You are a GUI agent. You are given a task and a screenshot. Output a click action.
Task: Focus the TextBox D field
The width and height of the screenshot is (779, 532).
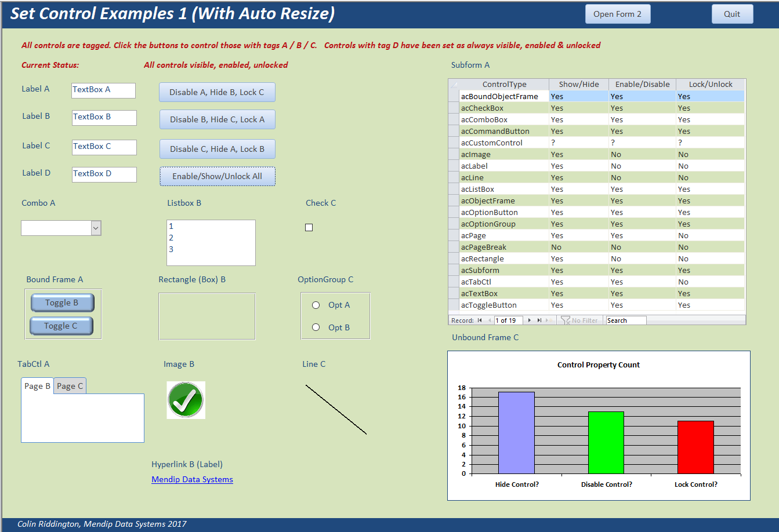(104, 174)
